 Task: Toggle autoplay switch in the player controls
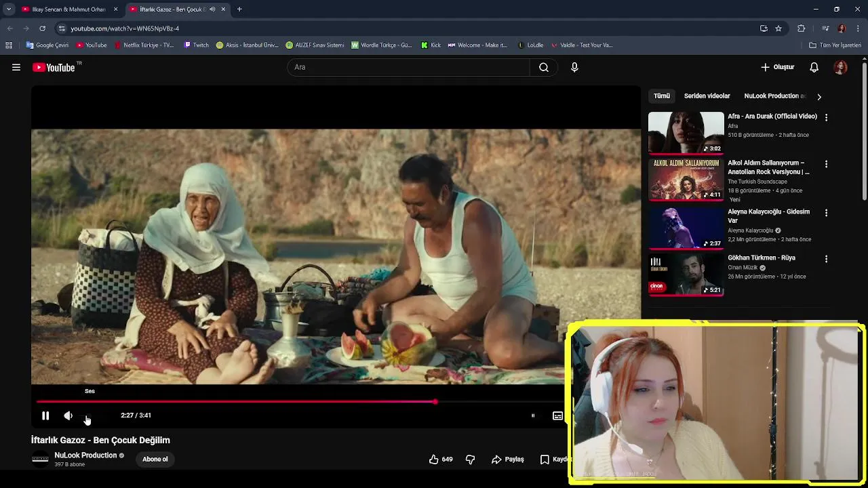[x=533, y=415]
